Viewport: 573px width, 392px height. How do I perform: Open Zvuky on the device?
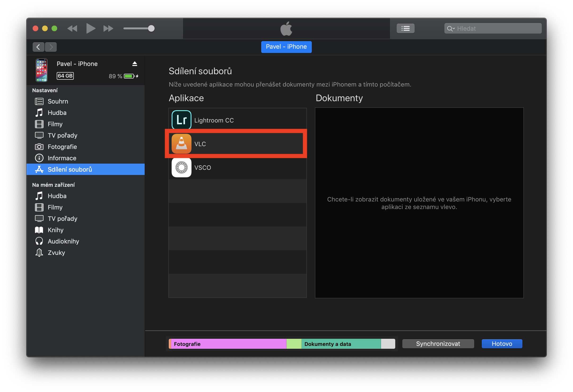[x=85, y=253]
